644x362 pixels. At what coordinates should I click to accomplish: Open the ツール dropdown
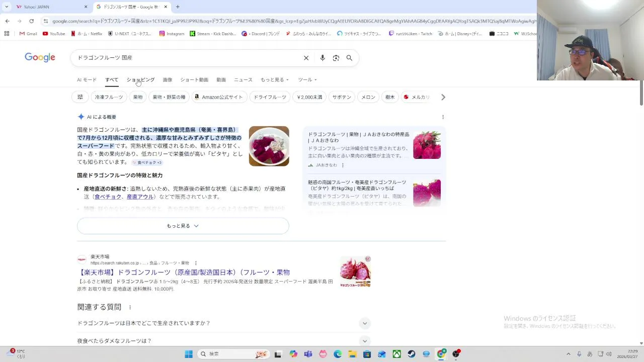coord(307,80)
